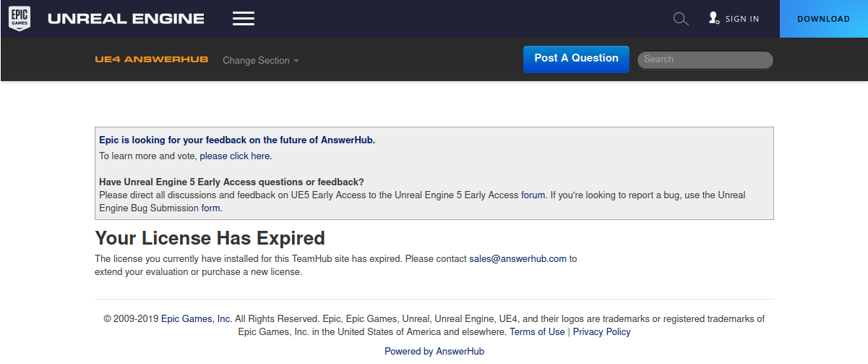Open the 'please click here' link
The height and width of the screenshot is (364, 868).
tap(235, 156)
